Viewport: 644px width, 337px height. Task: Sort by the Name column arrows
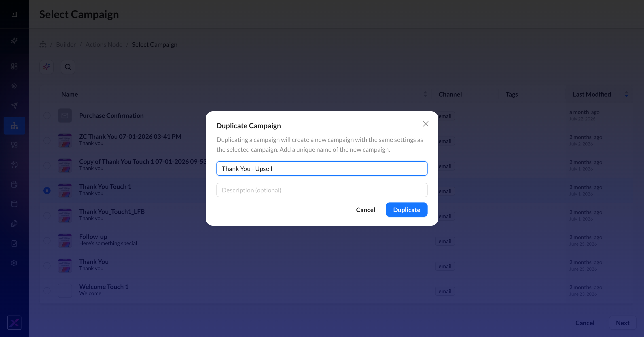425,94
